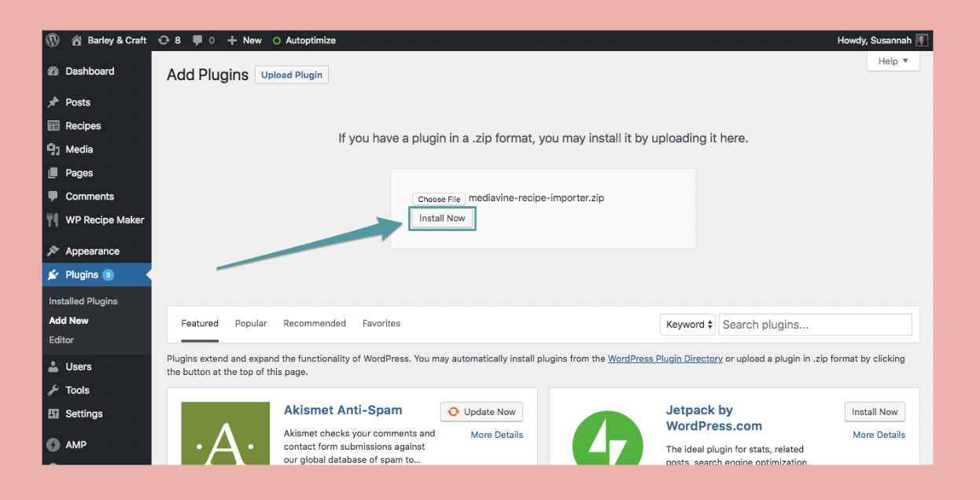980x500 pixels.
Task: Open the Jetpack by WordPress.com title link
Action: [714, 418]
